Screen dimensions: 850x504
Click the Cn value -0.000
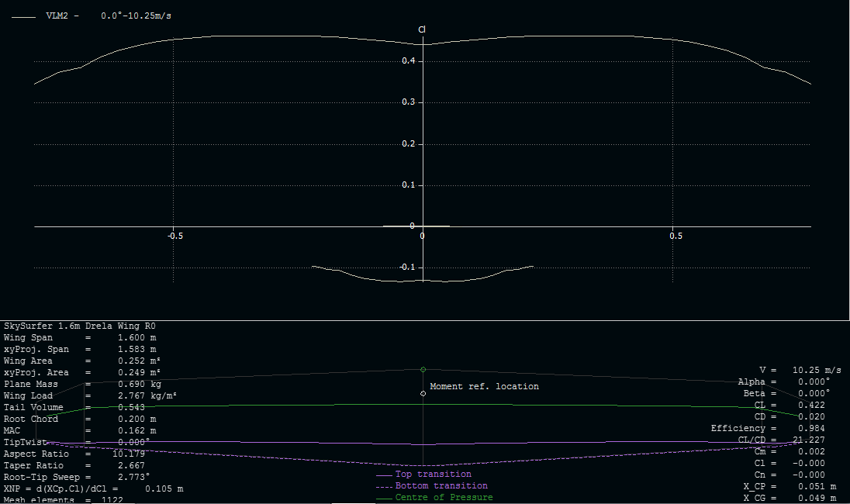click(x=809, y=475)
